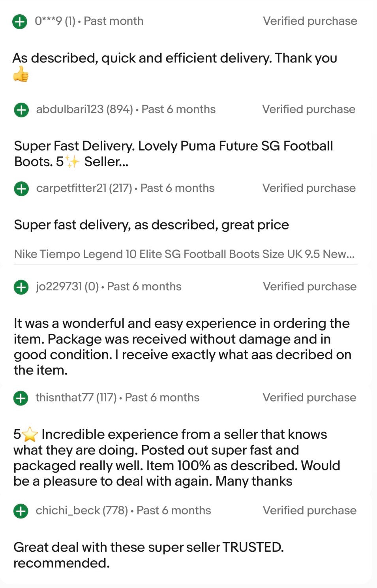Click positive feedback icon next to abdulbari123
The width and height of the screenshot is (377, 588).
(21, 110)
